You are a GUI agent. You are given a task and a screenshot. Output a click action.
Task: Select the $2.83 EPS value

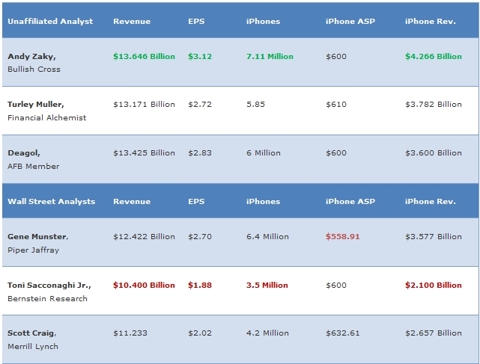200,153
